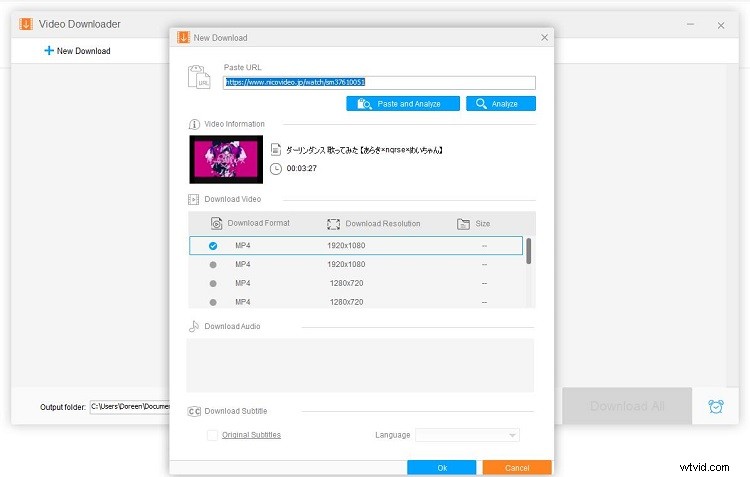This screenshot has height=477, width=750.
Task: Click the video title document icon
Action: (276, 150)
